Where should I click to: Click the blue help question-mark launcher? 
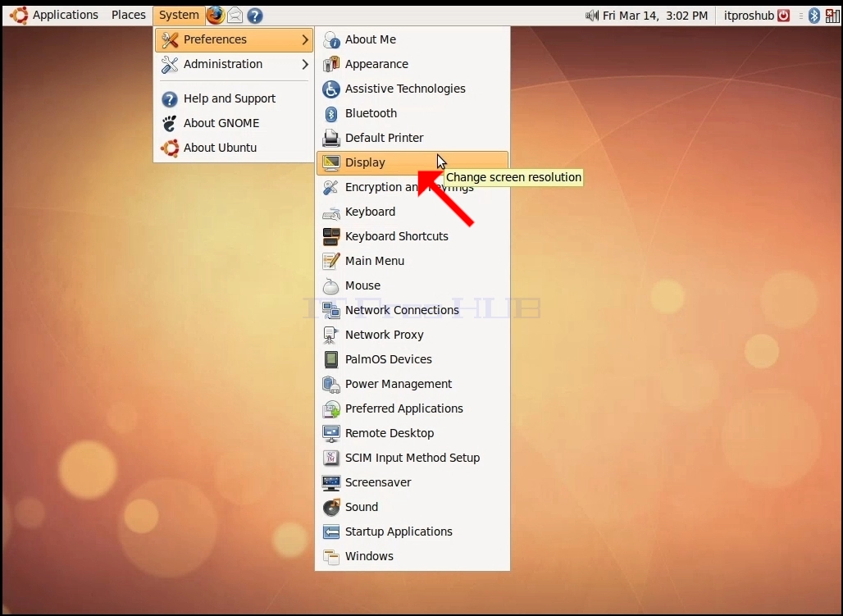[255, 16]
